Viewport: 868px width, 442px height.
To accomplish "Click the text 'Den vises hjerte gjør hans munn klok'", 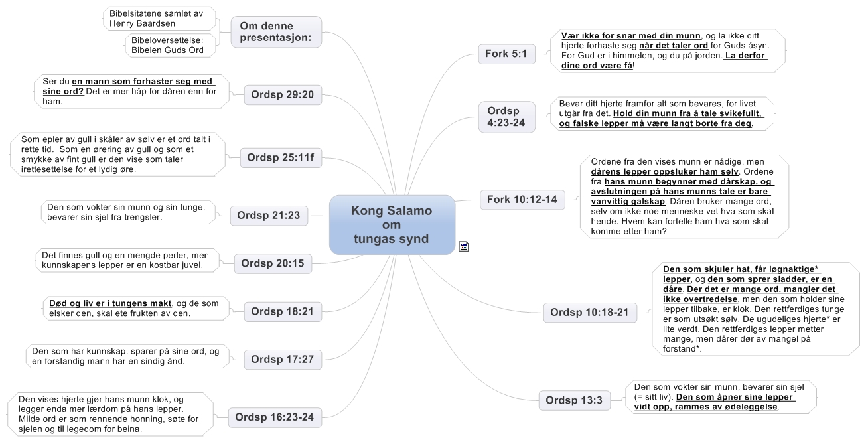I will pyautogui.click(x=100, y=400).
